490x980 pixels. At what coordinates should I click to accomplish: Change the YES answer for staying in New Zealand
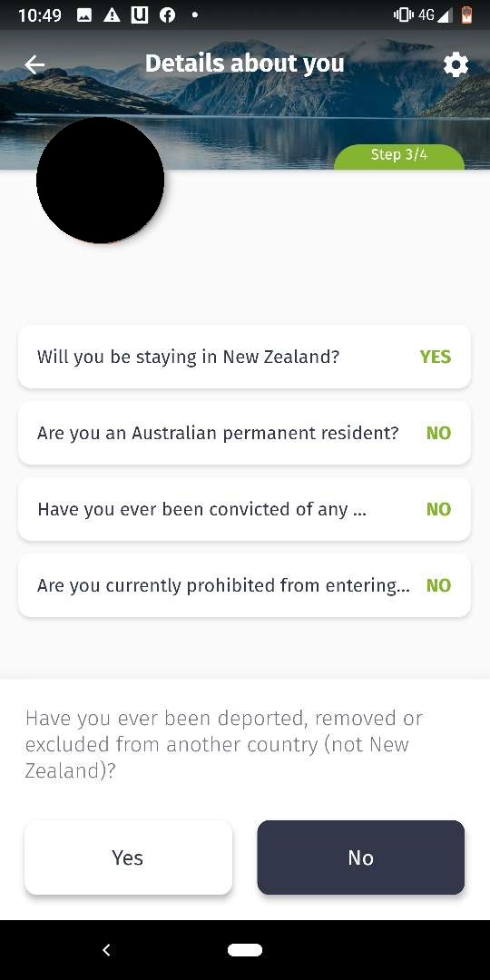[435, 357]
